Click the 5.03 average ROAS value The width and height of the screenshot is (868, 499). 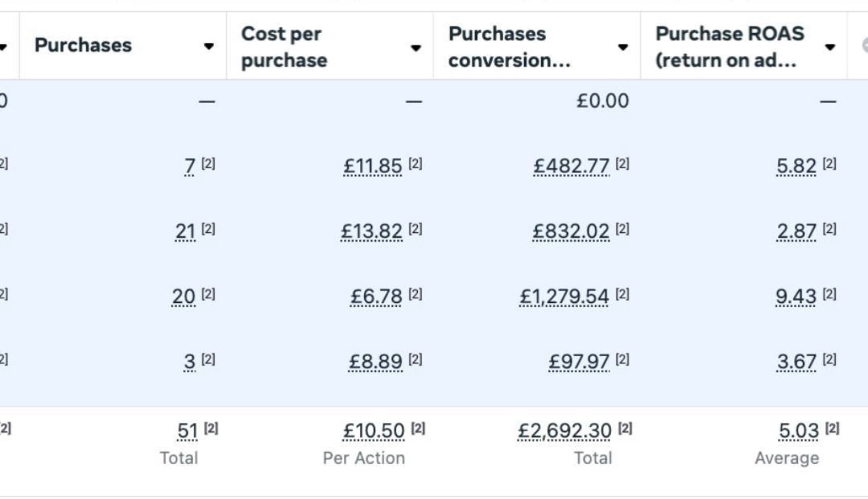(799, 430)
